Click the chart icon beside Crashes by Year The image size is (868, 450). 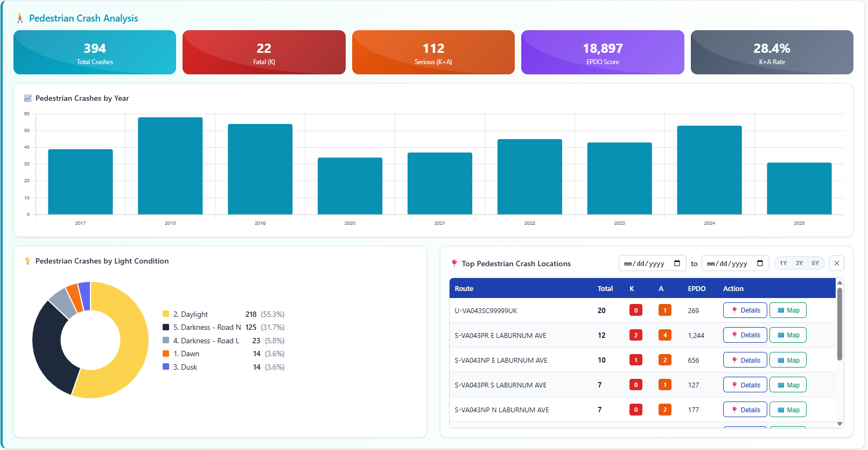[28, 98]
